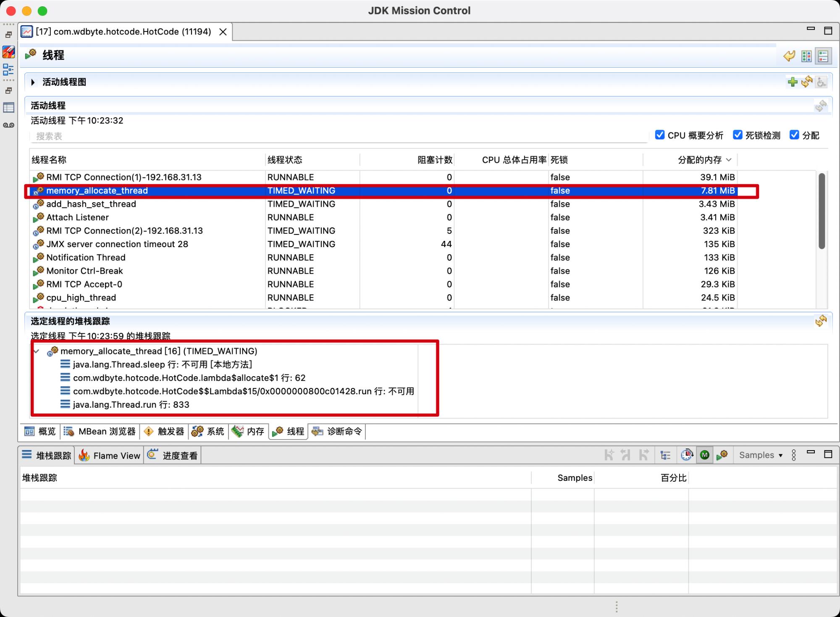The image size is (840, 617).
Task: Click the clock time-range icon
Action: click(686, 455)
